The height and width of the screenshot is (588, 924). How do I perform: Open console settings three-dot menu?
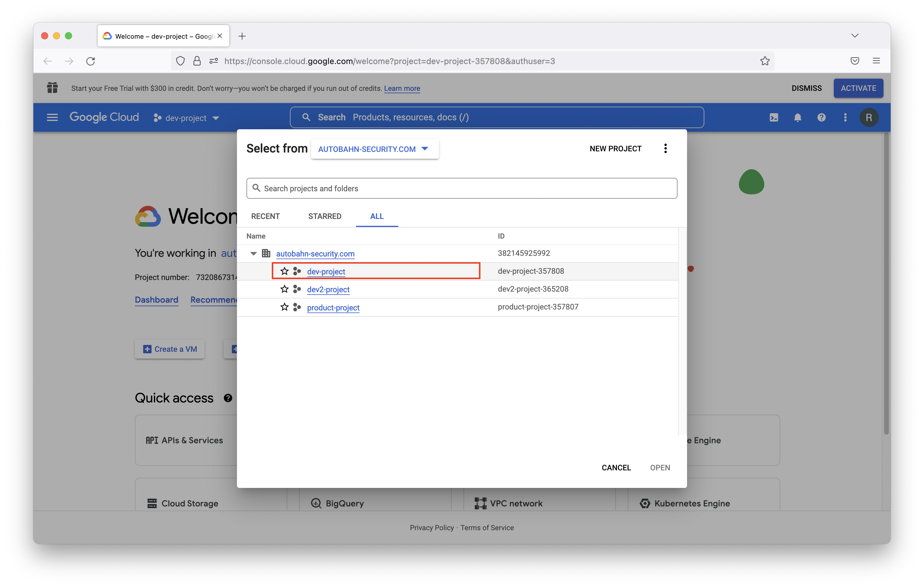click(845, 118)
